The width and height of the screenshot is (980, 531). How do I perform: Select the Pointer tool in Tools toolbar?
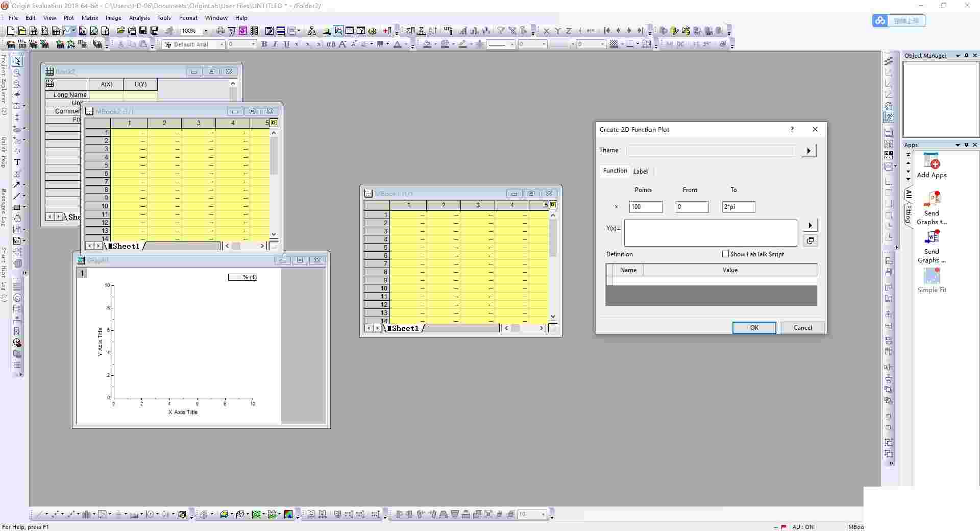tap(17, 61)
